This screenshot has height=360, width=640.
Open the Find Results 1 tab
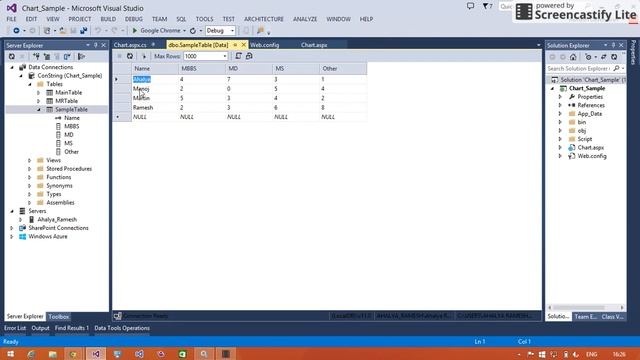point(72,328)
